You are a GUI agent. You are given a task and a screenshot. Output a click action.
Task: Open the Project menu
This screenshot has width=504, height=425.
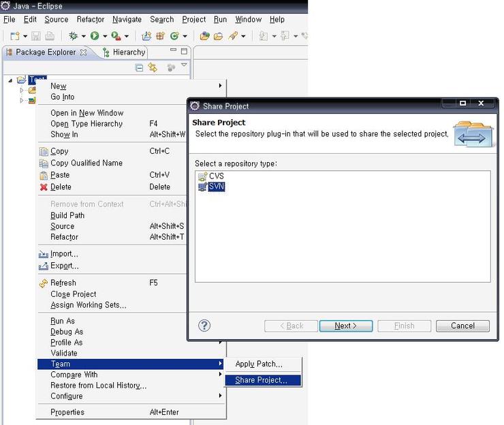(194, 20)
